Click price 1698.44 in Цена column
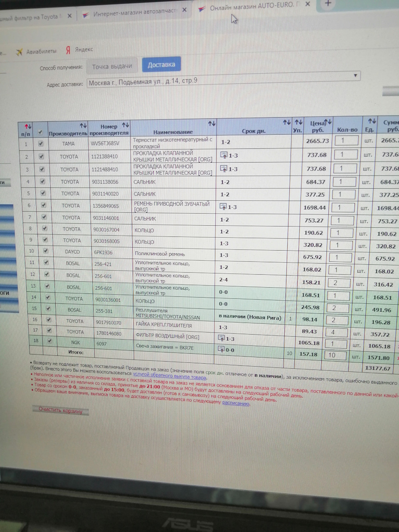Screen dimensions: 399x532 point(315,207)
